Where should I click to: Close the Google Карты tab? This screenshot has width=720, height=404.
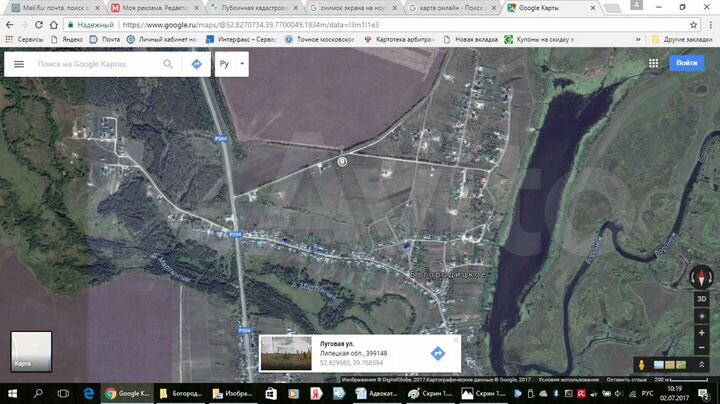click(592, 8)
